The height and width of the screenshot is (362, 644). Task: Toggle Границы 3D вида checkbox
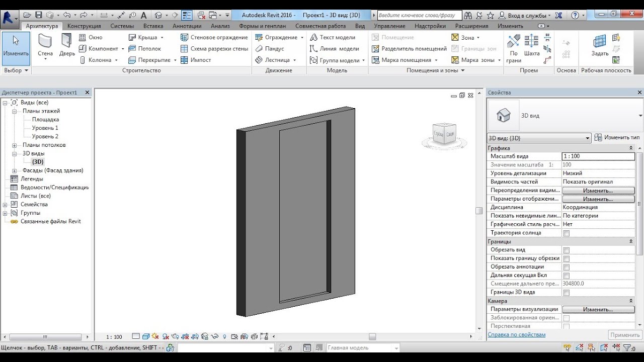coord(566,293)
